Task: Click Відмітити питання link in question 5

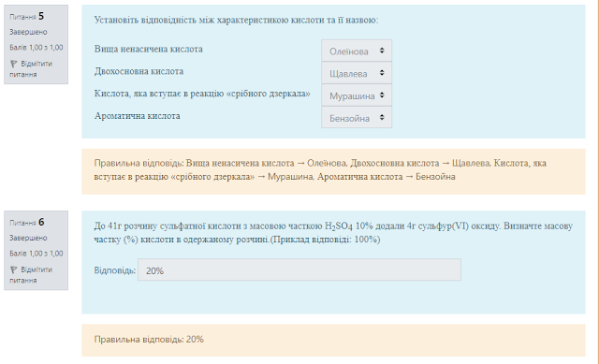Action: coord(31,68)
